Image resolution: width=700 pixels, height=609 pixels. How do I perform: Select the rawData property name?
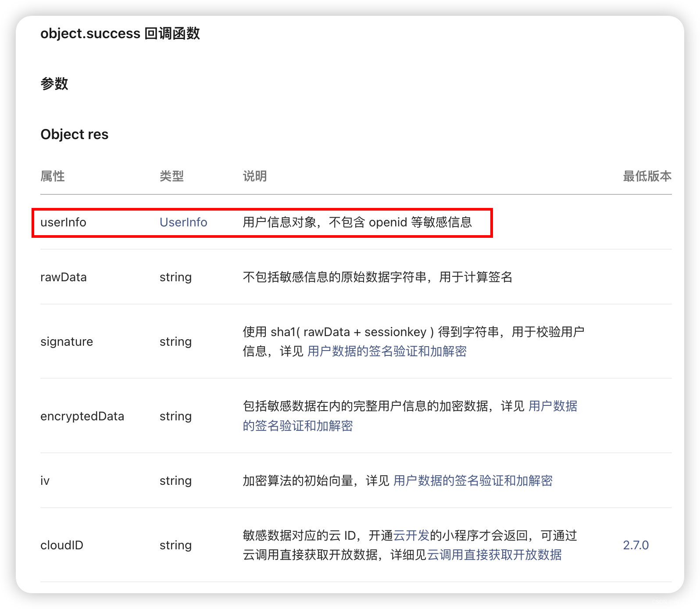64,277
